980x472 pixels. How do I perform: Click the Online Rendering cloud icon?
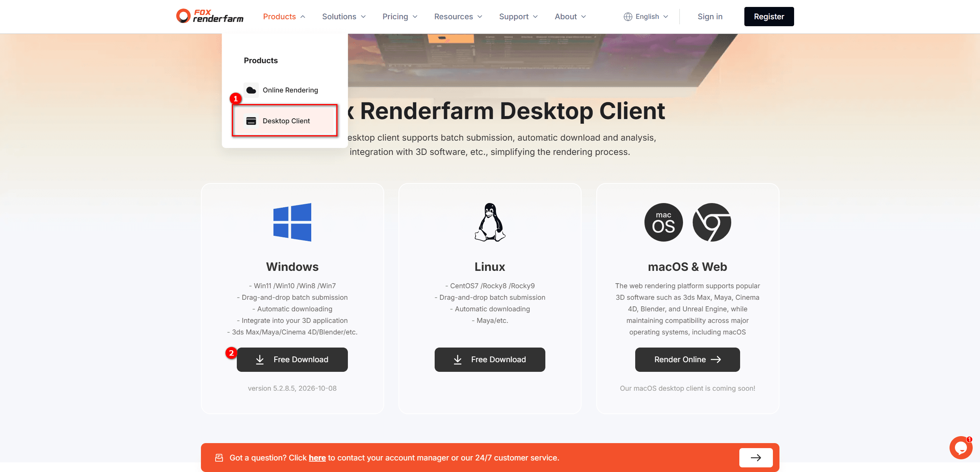[251, 90]
